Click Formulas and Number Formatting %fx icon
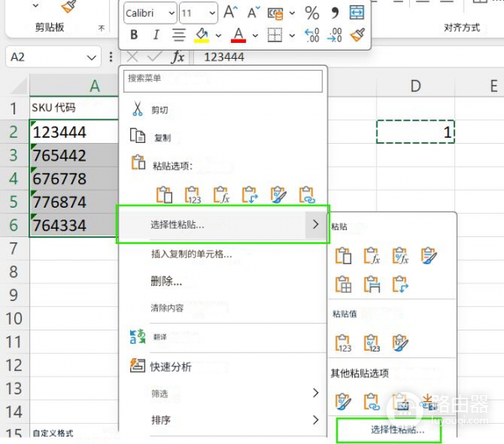The height and width of the screenshot is (444, 504). (x=401, y=256)
